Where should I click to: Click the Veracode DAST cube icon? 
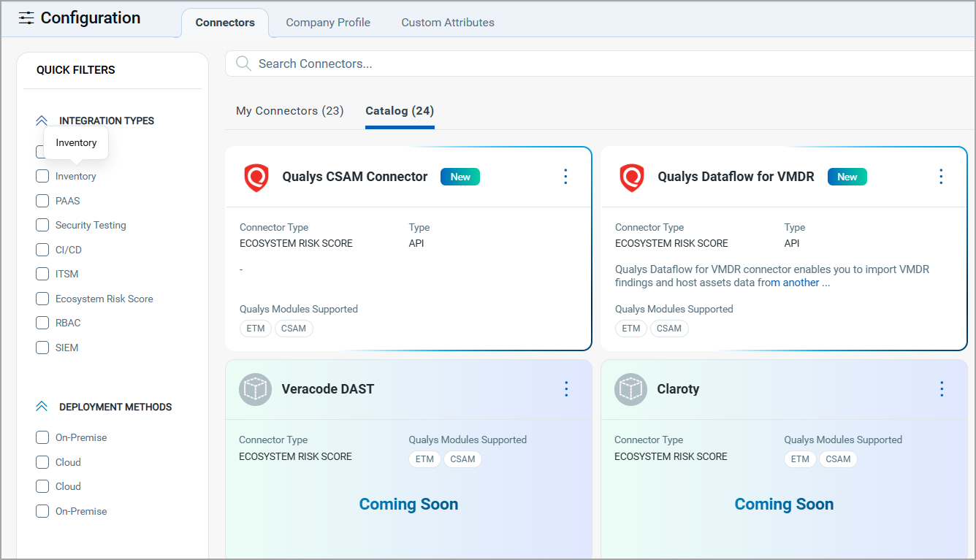tap(255, 390)
